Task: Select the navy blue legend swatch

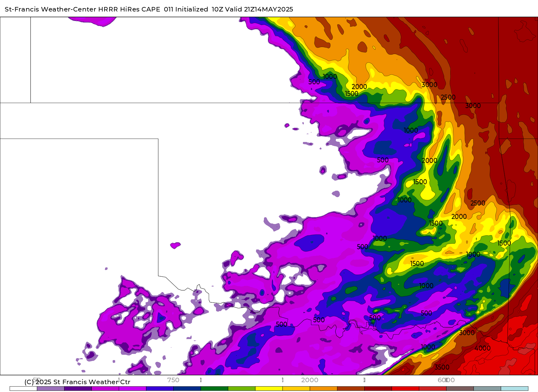Action: (187, 388)
